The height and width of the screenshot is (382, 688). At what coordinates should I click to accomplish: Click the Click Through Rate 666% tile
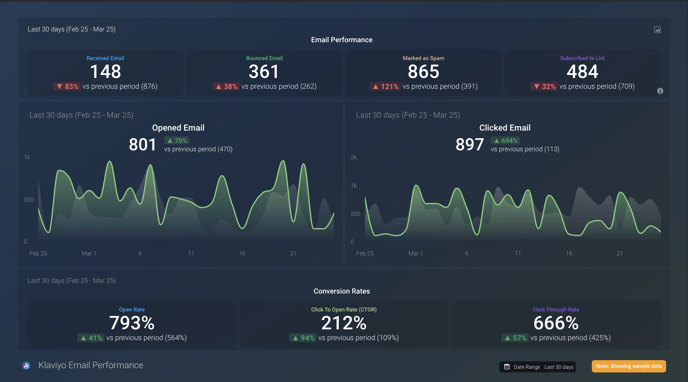pyautogui.click(x=556, y=324)
